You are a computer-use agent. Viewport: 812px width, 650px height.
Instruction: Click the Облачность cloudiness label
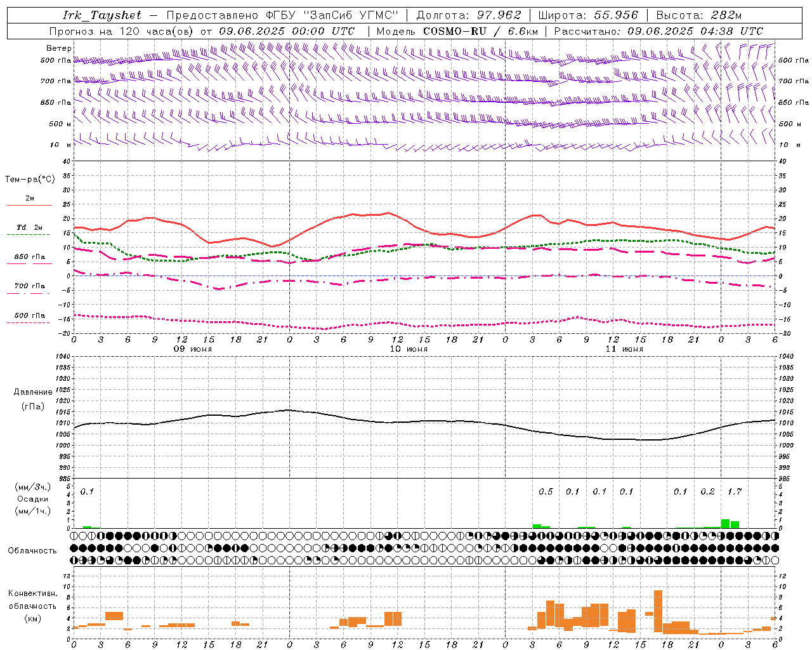click(x=32, y=550)
